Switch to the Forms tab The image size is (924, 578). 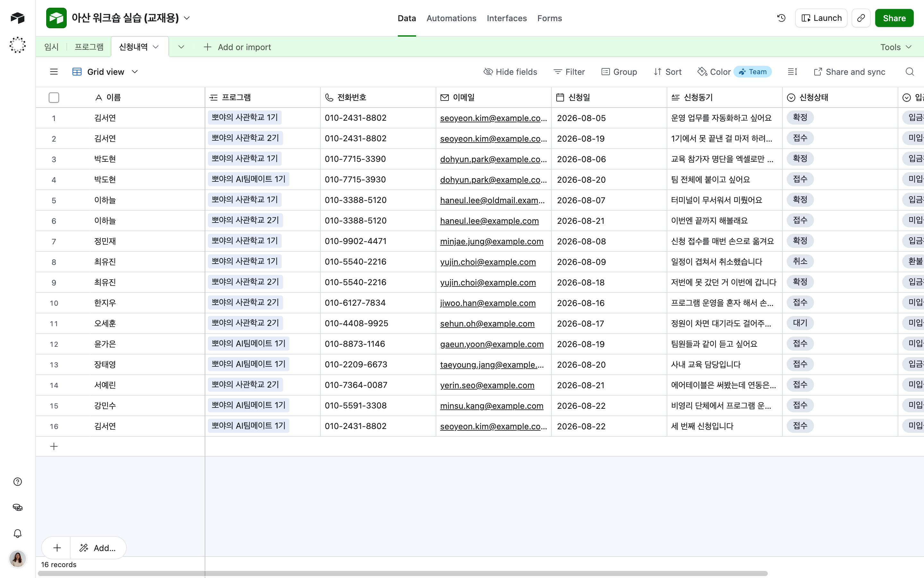550,18
